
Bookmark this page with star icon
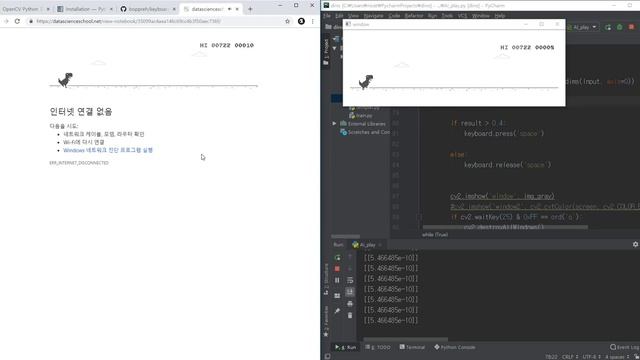pos(287,21)
